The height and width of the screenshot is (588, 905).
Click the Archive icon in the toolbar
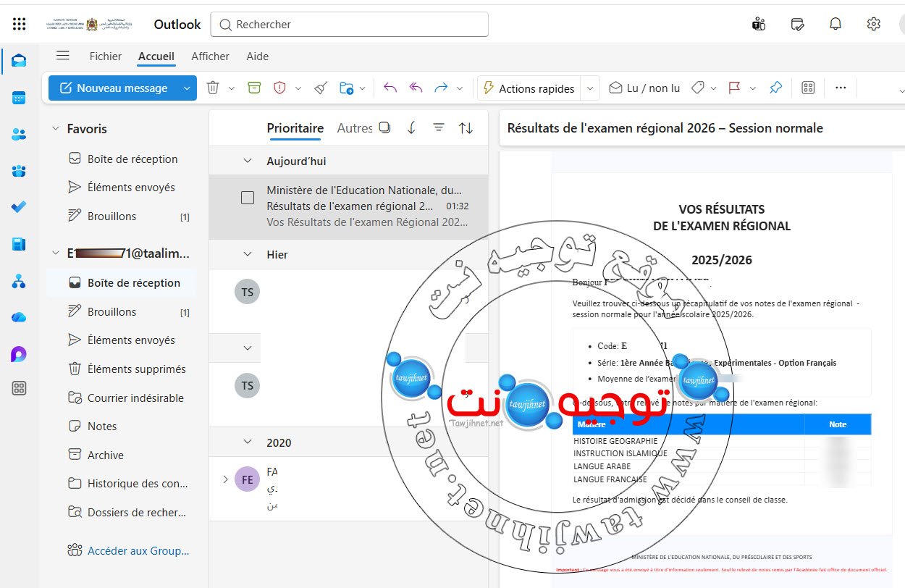[253, 88]
